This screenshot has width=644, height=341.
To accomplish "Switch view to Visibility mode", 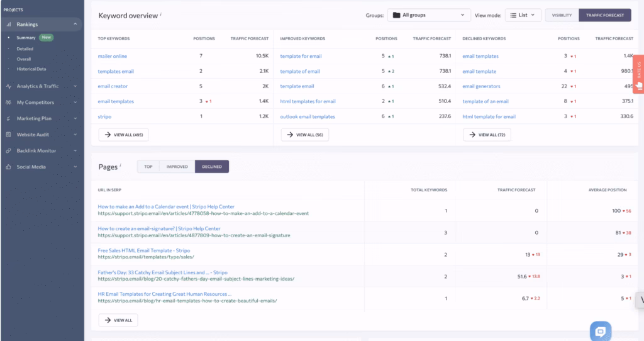I will coord(562,15).
